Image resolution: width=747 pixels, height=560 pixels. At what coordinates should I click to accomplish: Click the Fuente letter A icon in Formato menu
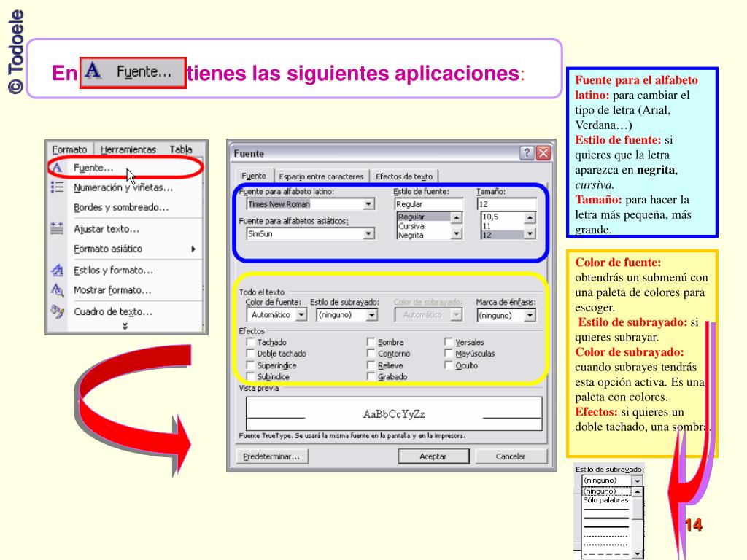pos(57,168)
